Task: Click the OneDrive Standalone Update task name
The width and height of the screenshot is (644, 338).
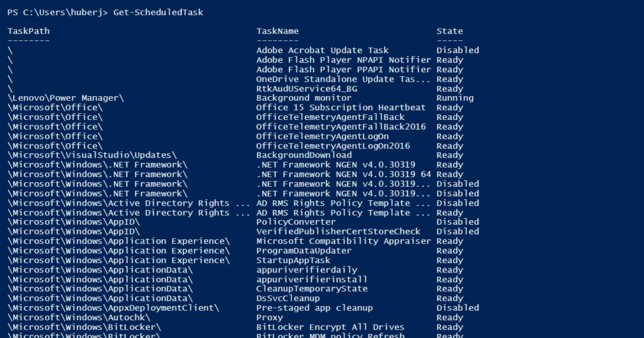Action: pyautogui.click(x=343, y=79)
